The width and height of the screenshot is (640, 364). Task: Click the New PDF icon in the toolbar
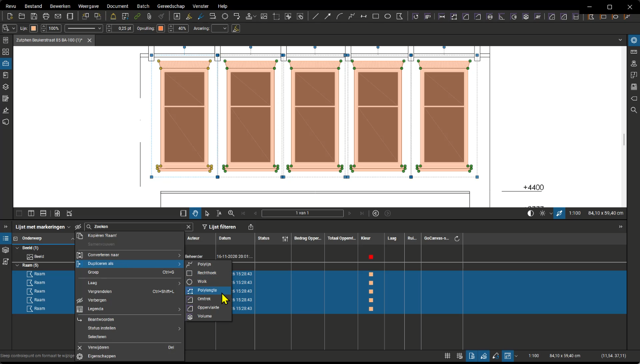click(x=10, y=16)
